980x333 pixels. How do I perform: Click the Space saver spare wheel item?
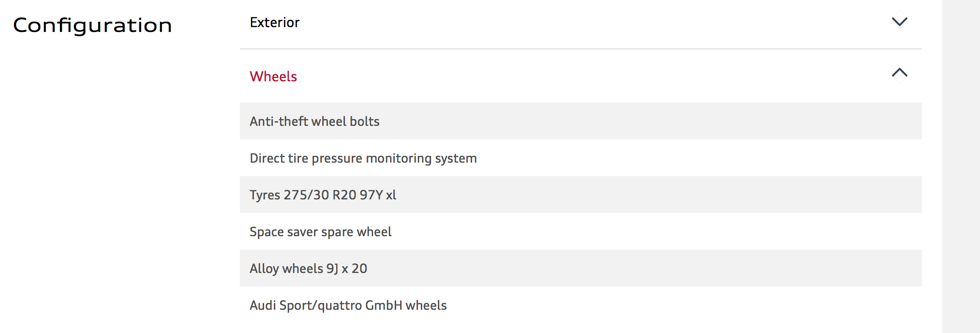320,232
